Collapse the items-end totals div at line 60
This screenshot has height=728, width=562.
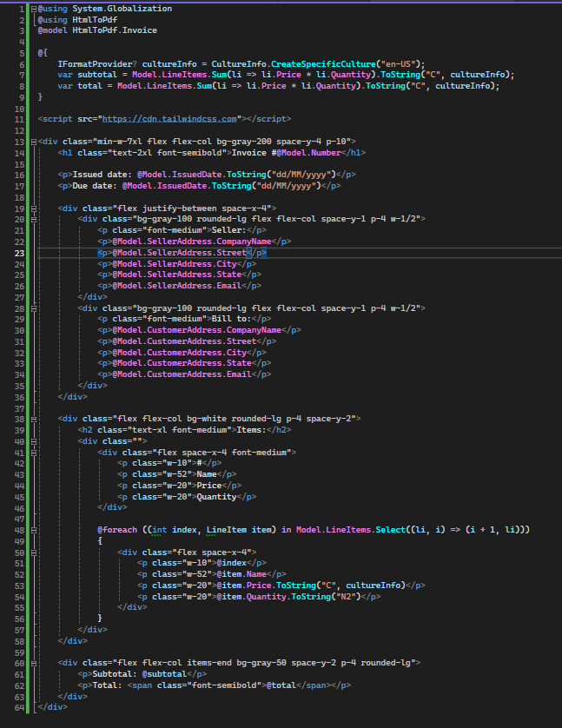pos(33,664)
